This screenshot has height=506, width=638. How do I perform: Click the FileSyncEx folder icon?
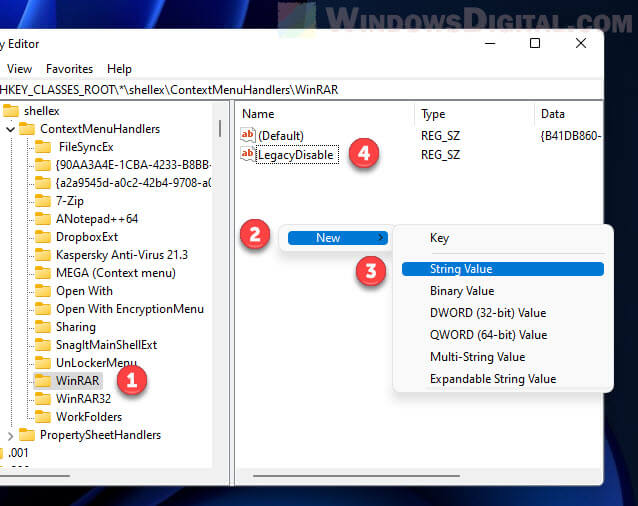click(43, 147)
